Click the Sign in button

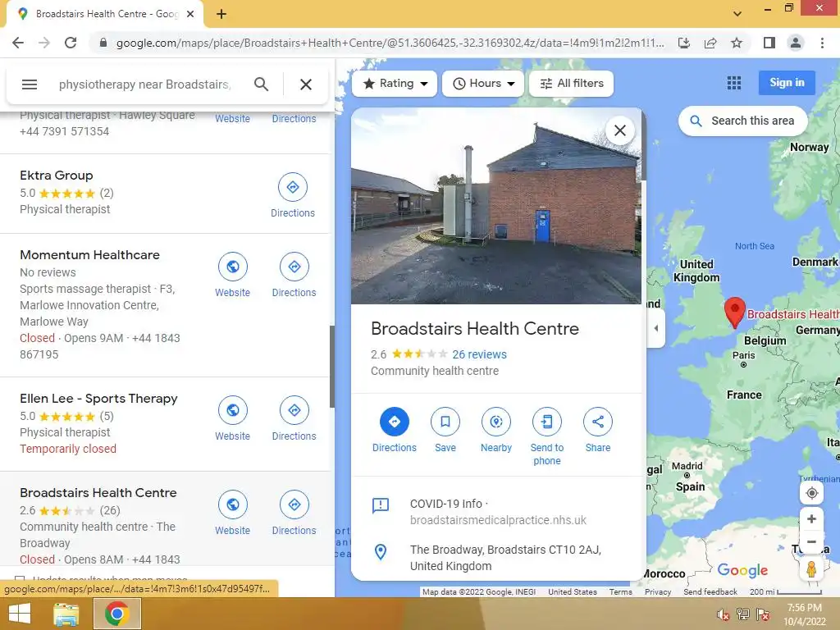click(787, 83)
